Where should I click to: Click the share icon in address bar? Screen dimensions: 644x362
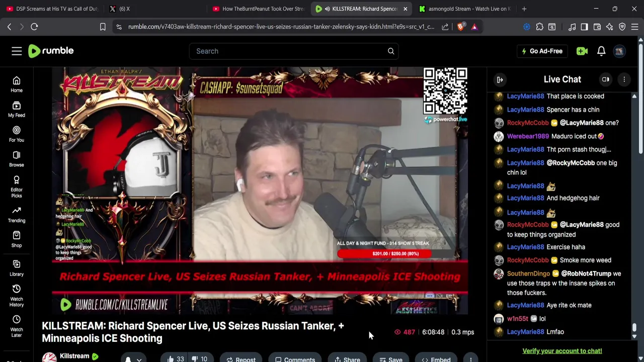pos(445,27)
